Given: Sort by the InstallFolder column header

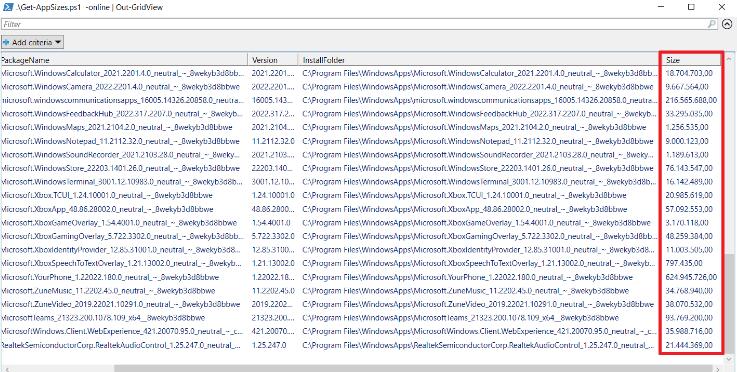Looking at the screenshot, I should [478, 60].
